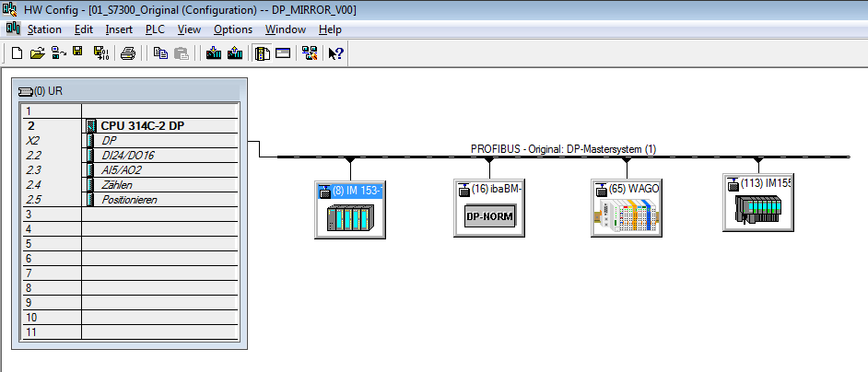The height and width of the screenshot is (372, 868).
Task: Click the HW Config title bar icon
Action: (10, 9)
